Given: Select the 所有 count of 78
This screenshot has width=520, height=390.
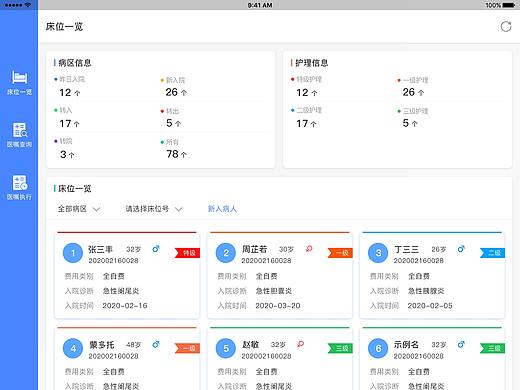Looking at the screenshot, I should tap(176, 154).
